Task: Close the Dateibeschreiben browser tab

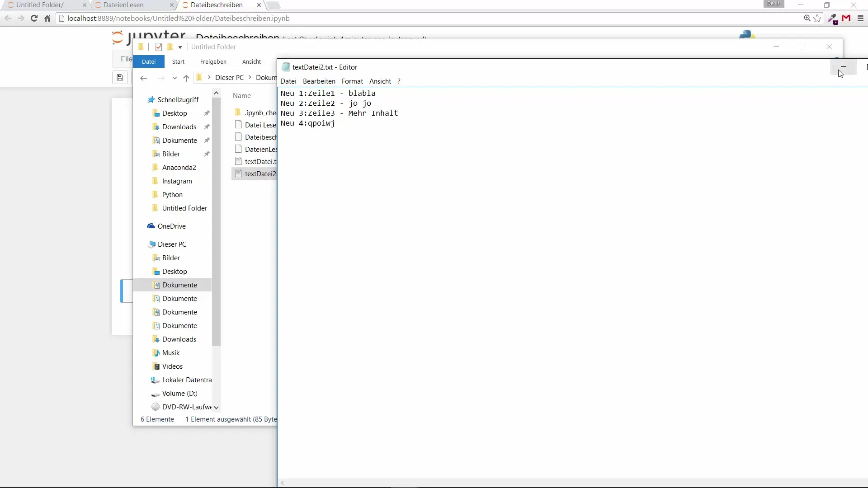Action: coord(259,5)
